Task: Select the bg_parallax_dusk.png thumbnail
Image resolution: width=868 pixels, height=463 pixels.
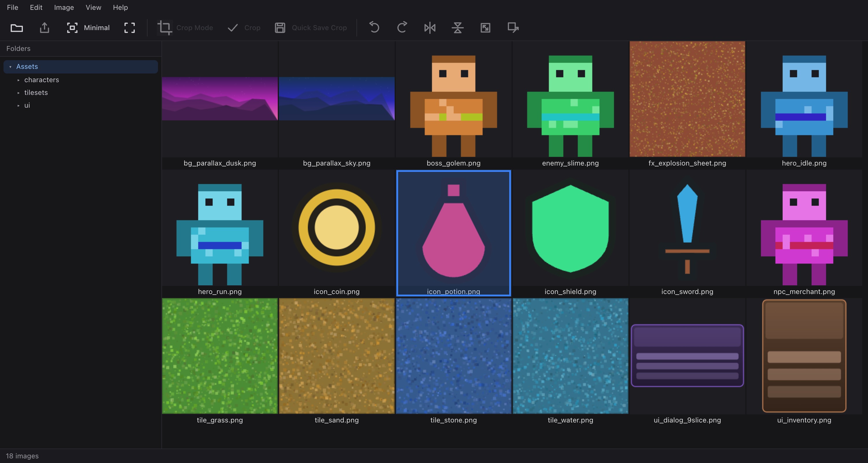Action: [x=220, y=99]
